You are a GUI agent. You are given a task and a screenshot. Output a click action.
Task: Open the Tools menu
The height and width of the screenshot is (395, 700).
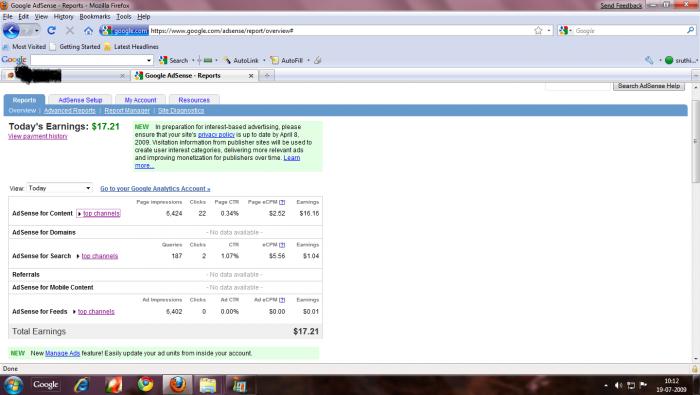click(x=124, y=17)
